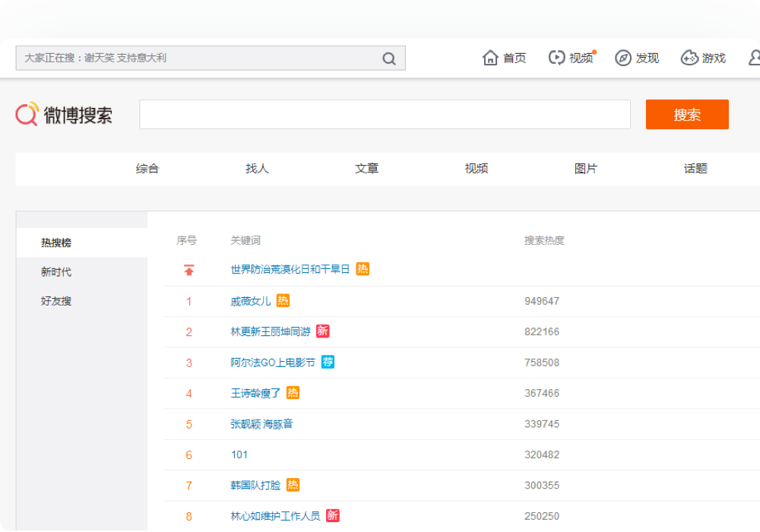Click the 微博搜索 logo
The height and width of the screenshot is (532, 760).
(65, 115)
